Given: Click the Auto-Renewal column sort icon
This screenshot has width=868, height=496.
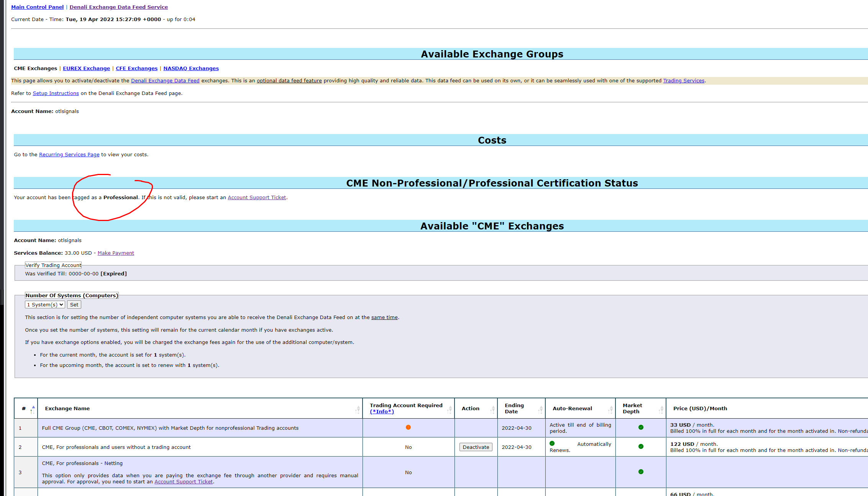Looking at the screenshot, I should (610, 410).
